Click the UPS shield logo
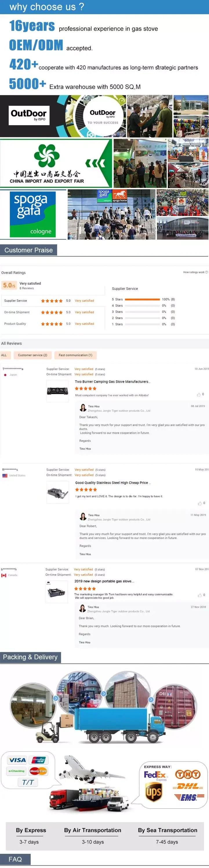The width and height of the screenshot is (209, 868). click(x=153, y=792)
